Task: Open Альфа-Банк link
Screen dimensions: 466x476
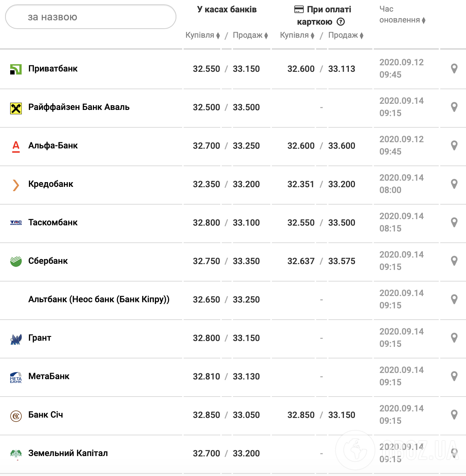Action: pyautogui.click(x=53, y=145)
